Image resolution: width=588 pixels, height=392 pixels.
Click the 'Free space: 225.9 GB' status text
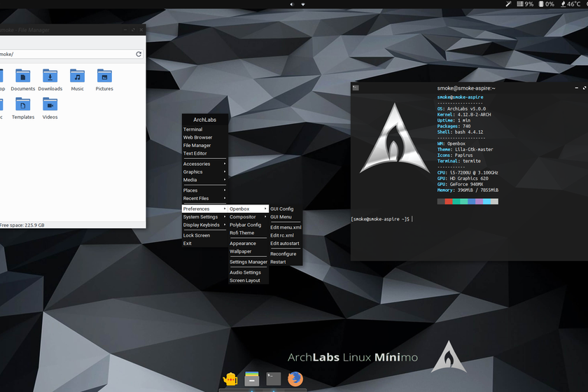[22, 225]
